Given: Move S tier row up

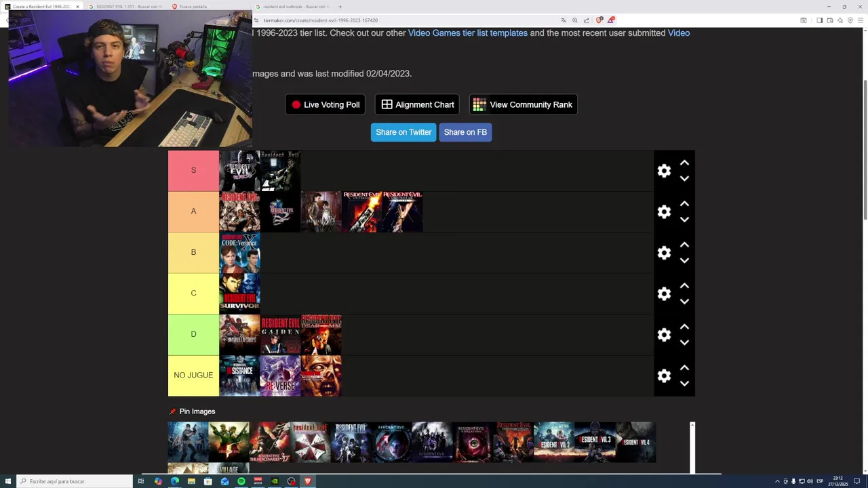Looking at the screenshot, I should point(684,163).
